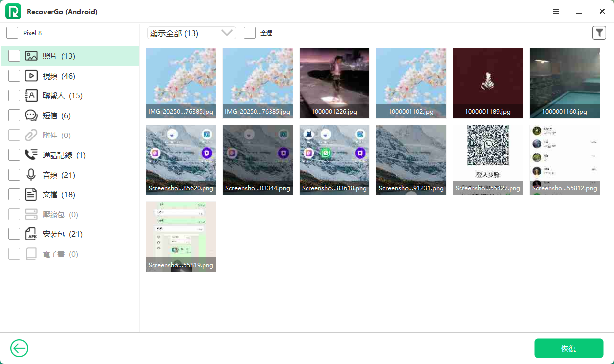Viewport: 614px width, 364px height.
Task: Click the green back arrow icon
Action: click(x=19, y=348)
